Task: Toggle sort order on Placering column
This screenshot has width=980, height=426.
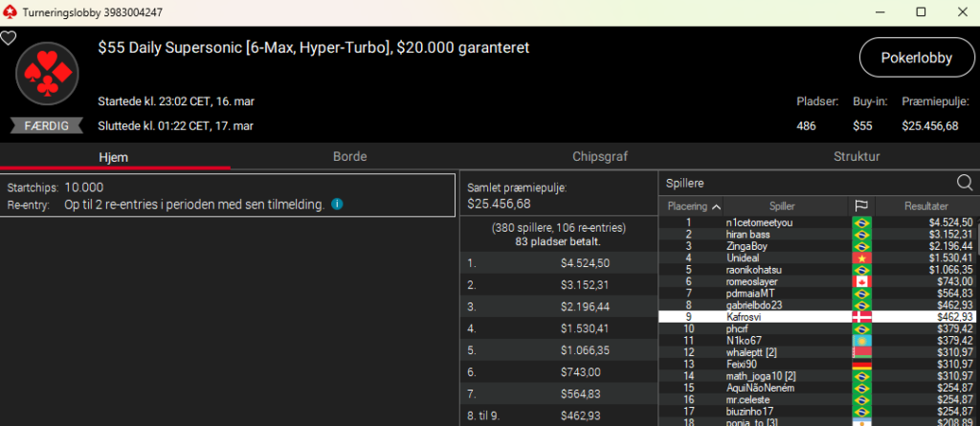Action: pos(695,206)
